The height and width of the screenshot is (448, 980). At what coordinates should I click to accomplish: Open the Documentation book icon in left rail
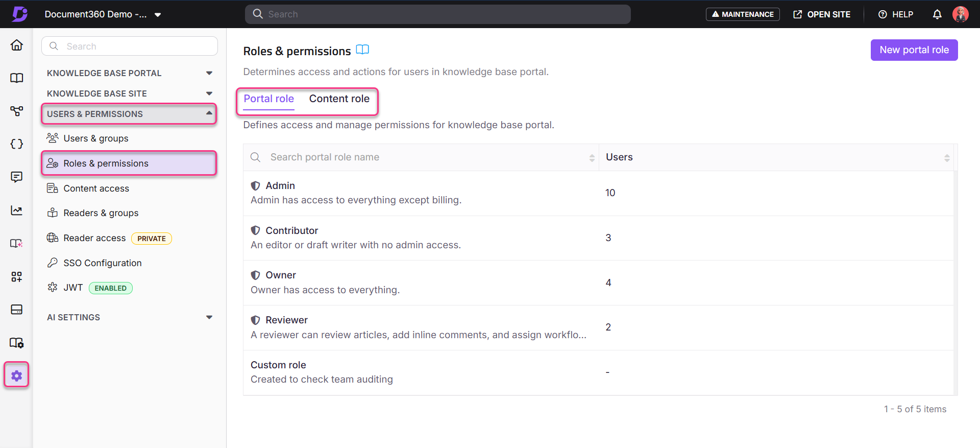(17, 78)
